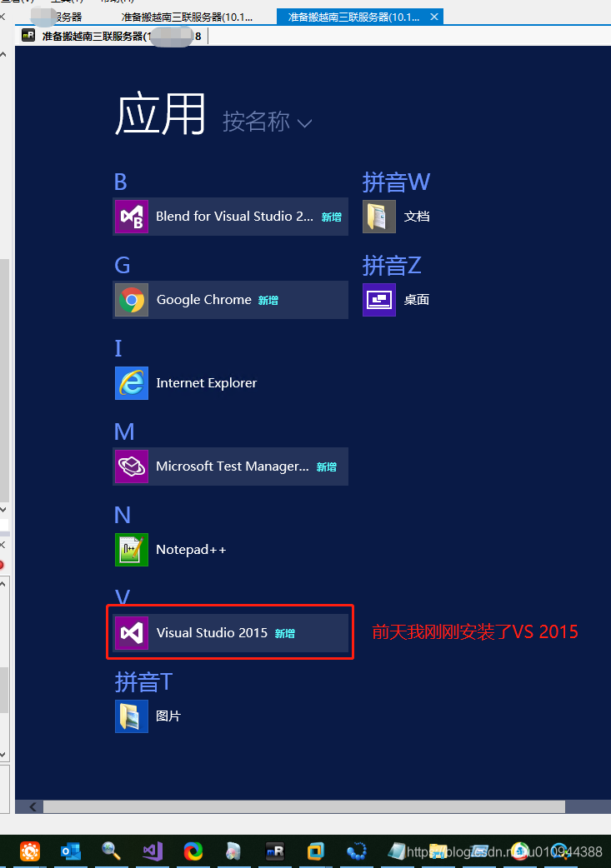Click the blue dotted-circle taskbar icon
The image size is (611, 868).
[357, 851]
